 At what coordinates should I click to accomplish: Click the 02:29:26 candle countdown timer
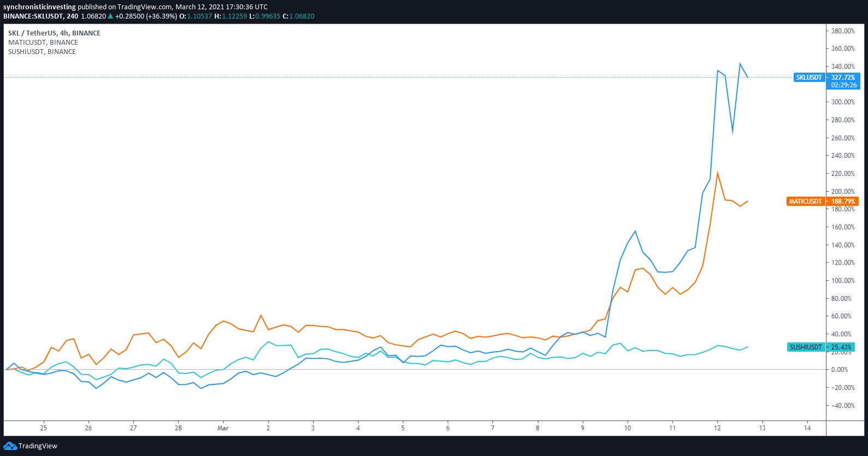[843, 85]
